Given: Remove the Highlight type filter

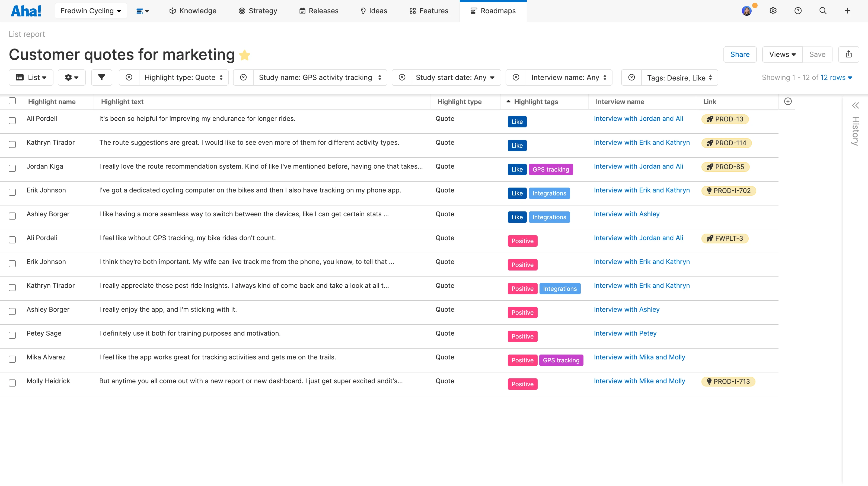Looking at the screenshot, I should click(129, 78).
